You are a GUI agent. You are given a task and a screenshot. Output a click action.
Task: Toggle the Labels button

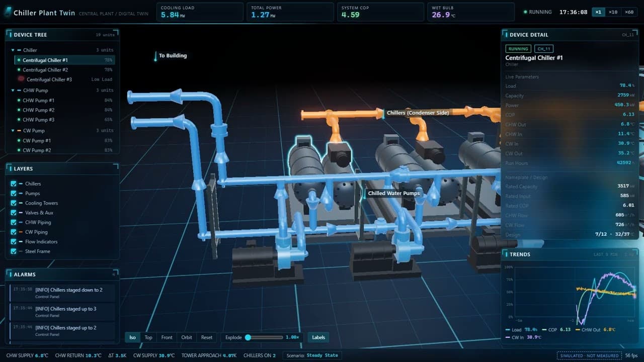[318, 337]
